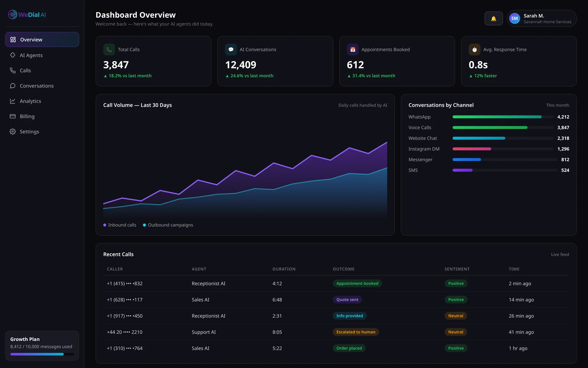The image size is (588, 368).
Task: Click the This month label
Action: (x=557, y=105)
